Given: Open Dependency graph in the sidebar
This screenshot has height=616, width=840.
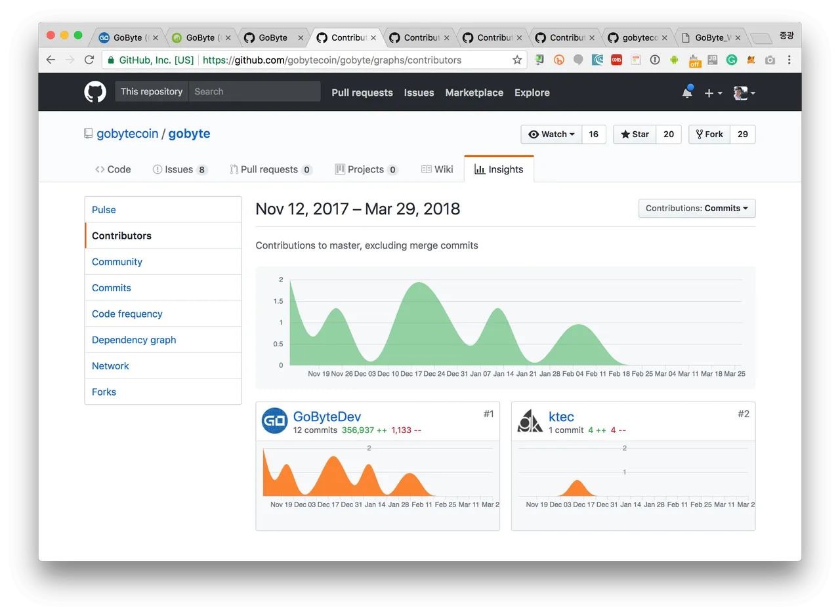Looking at the screenshot, I should tap(163, 340).
